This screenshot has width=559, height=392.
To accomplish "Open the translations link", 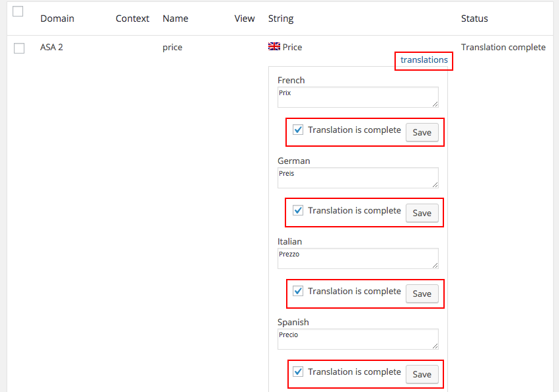I will click(424, 60).
